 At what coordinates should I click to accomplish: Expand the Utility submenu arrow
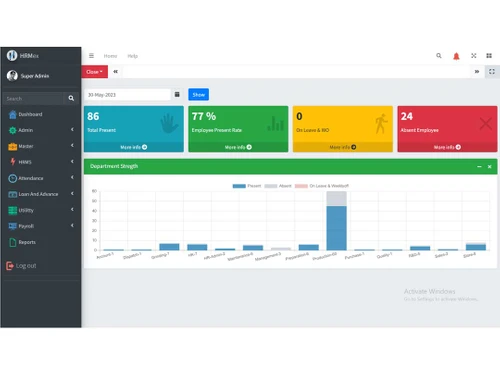(72, 210)
